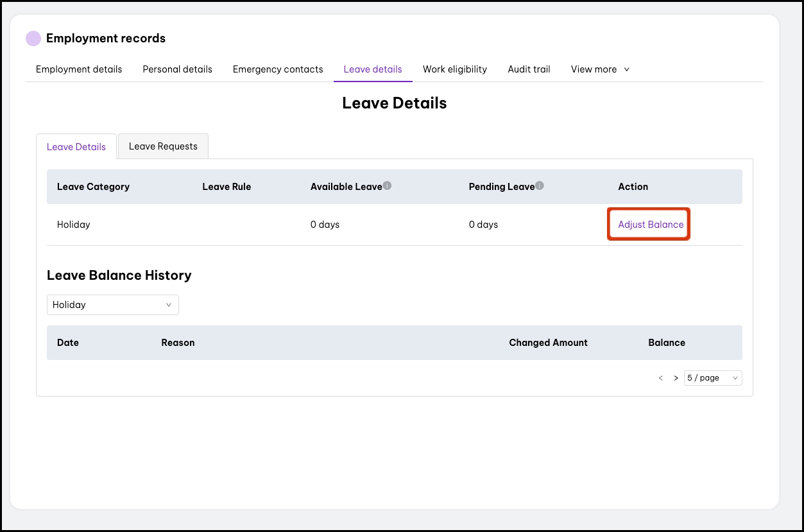The height and width of the screenshot is (532, 804).
Task: Click the Changed Amount column header
Action: 548,343
